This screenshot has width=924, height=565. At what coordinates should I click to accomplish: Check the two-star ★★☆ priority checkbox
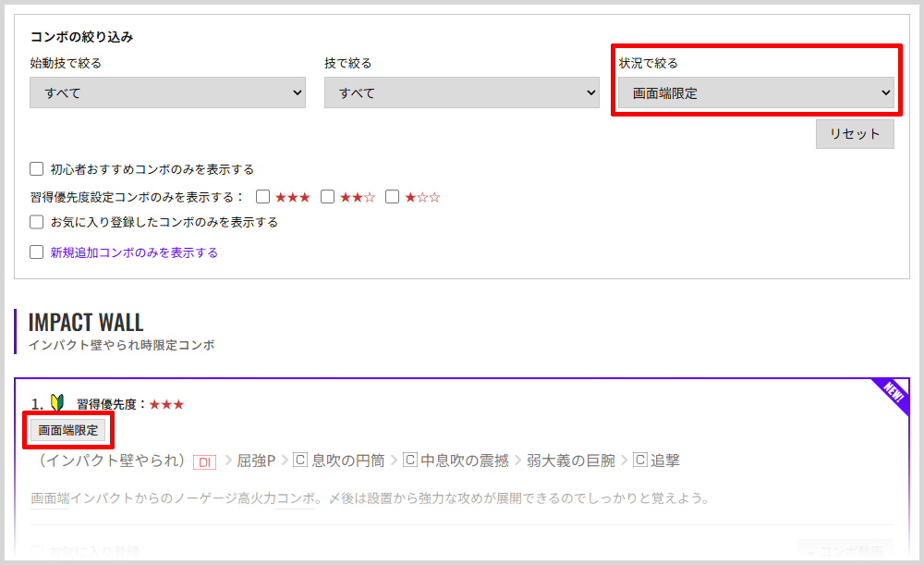pyautogui.click(x=328, y=196)
